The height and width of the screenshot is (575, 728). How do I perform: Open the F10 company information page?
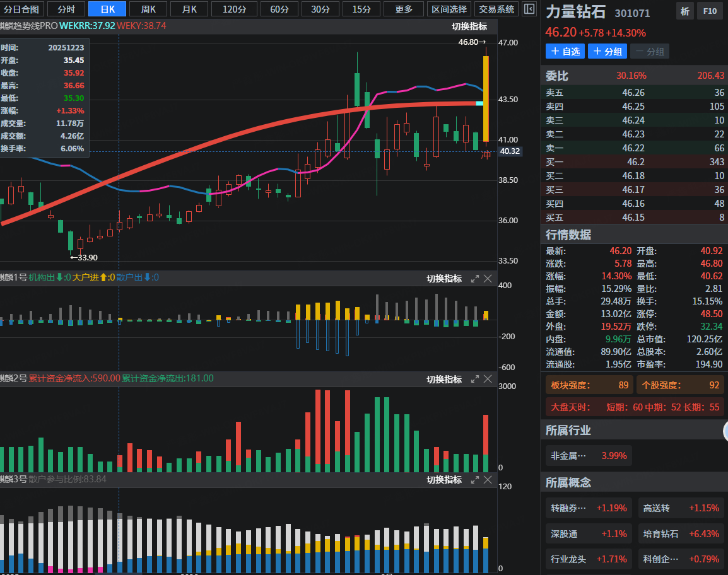(710, 11)
